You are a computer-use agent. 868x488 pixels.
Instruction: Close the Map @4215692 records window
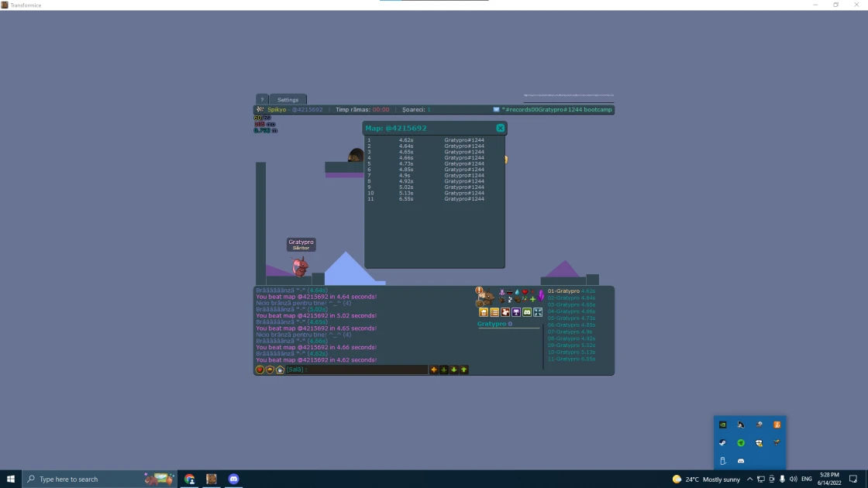(x=501, y=128)
